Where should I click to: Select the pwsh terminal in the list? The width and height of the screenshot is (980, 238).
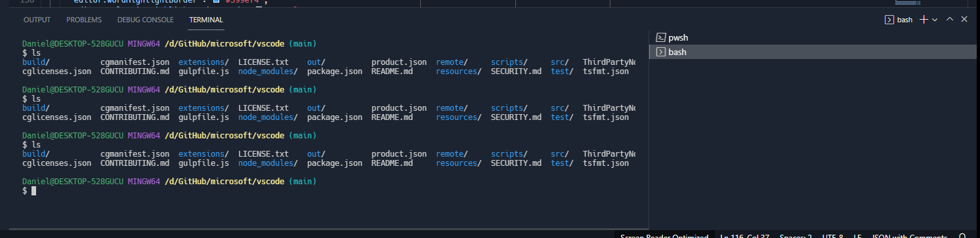[x=814, y=38]
